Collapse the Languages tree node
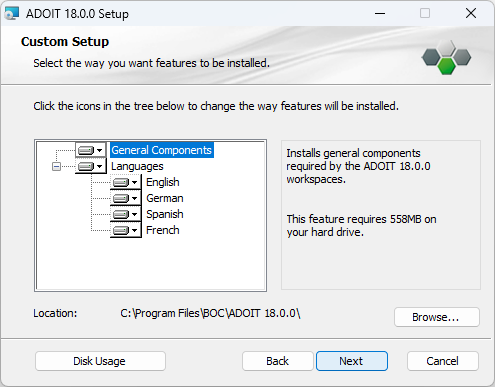The image size is (495, 387). (56, 166)
